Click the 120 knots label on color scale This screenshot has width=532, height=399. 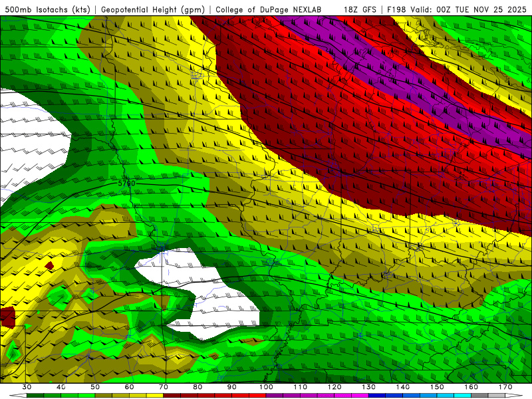pos(334,387)
